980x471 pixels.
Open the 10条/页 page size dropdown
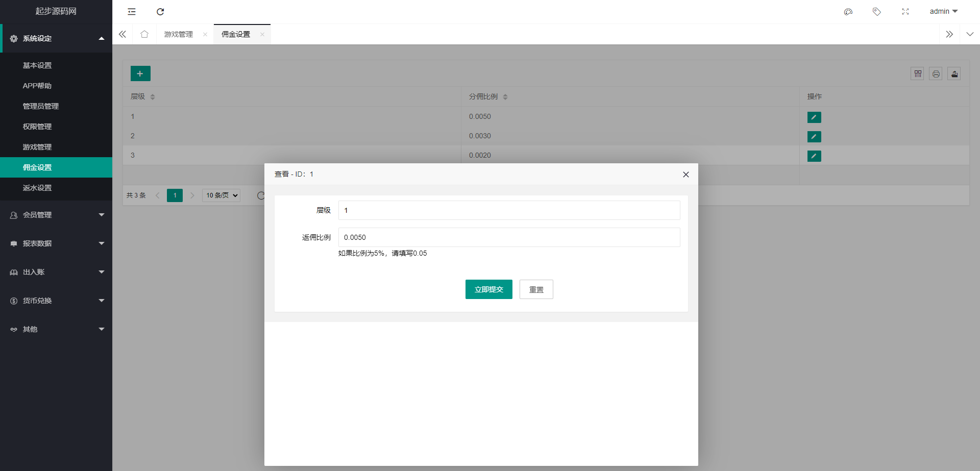tap(221, 195)
